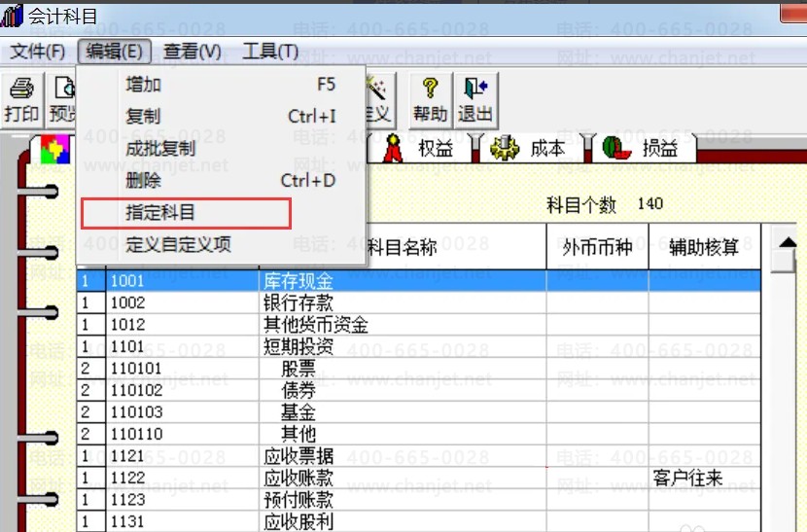Click the scroll-up arrow of the table scrollbar

[784, 237]
